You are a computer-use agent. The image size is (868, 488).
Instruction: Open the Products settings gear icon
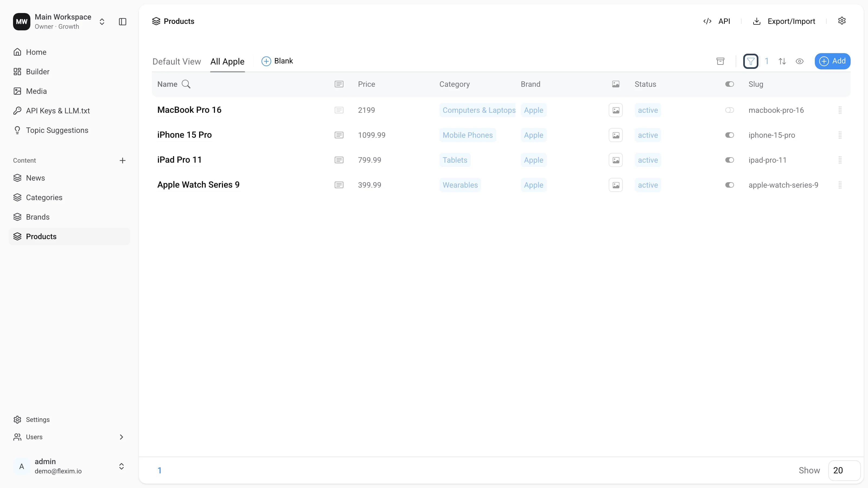pos(842,21)
